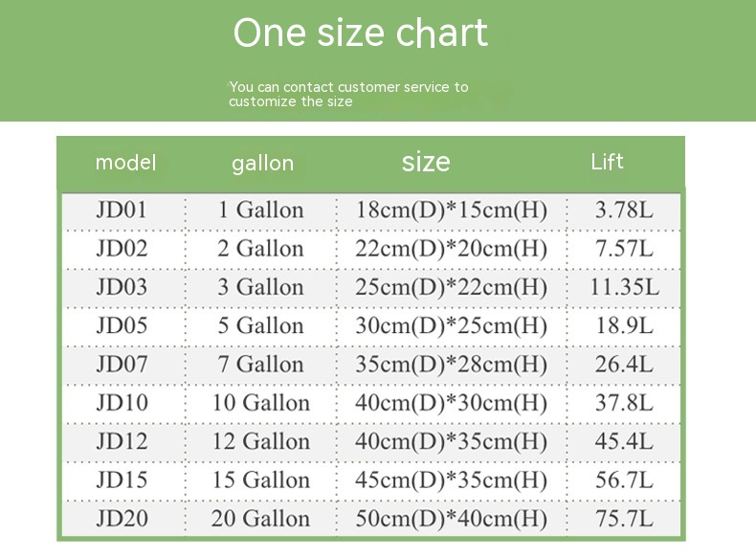Click the 3.78L capacity value
Screen dimensions: 756x557
(624, 210)
